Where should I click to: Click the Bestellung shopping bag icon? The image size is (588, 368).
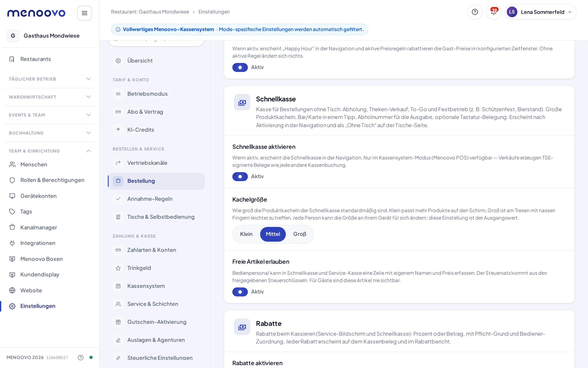pyautogui.click(x=118, y=181)
